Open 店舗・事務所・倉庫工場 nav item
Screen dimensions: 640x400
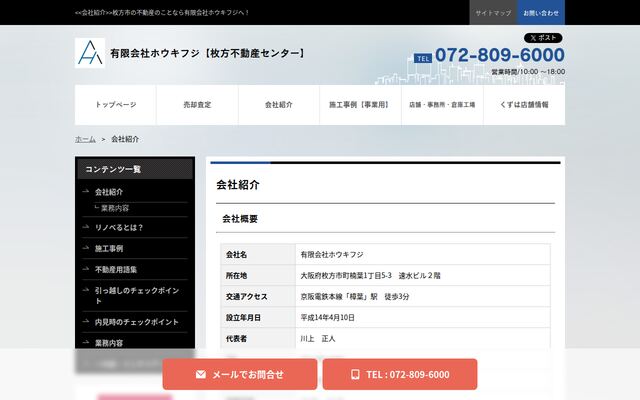coord(442,105)
